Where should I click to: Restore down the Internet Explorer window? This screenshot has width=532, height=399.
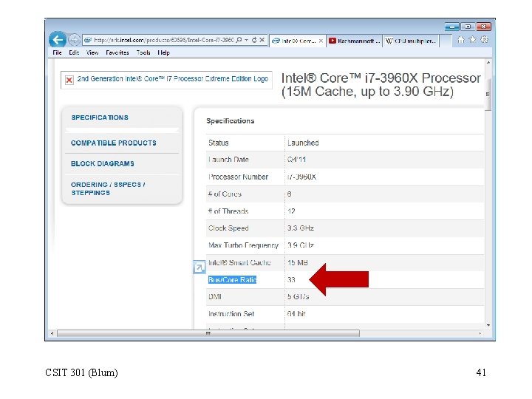(x=468, y=27)
